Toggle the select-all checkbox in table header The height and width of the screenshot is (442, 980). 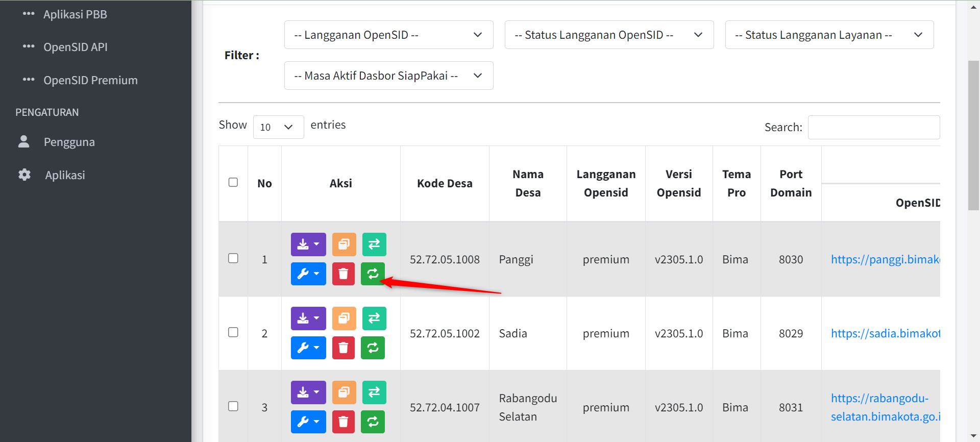click(x=233, y=182)
